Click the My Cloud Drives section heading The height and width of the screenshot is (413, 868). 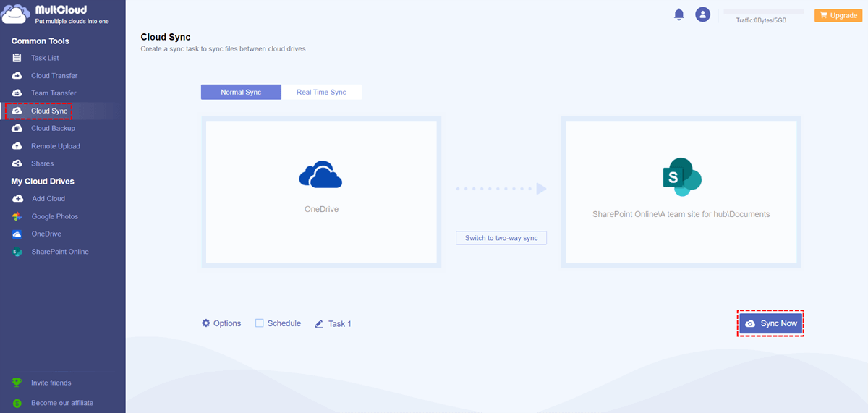(43, 181)
